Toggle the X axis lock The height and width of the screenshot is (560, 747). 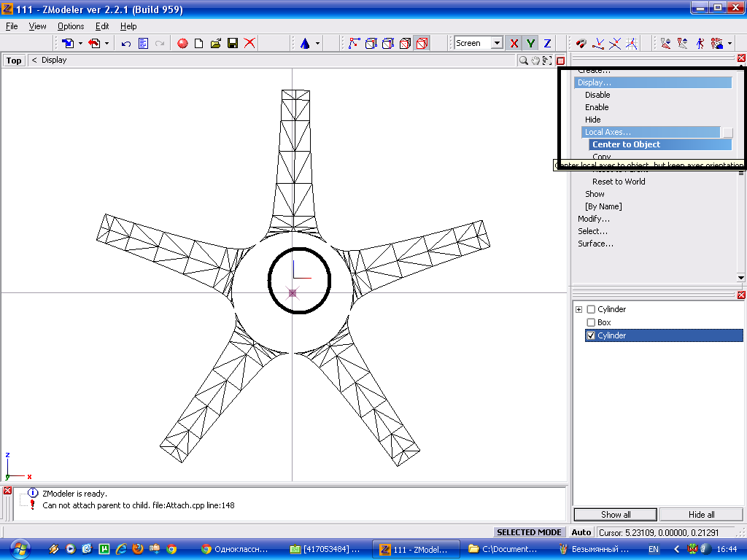point(514,44)
